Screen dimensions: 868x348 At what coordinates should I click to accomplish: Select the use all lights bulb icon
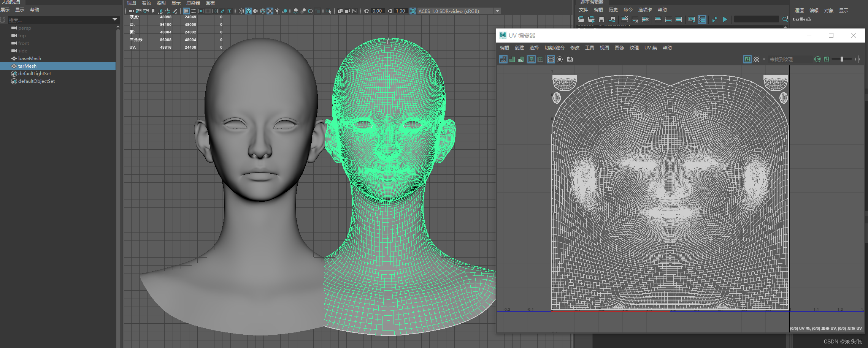click(x=277, y=11)
